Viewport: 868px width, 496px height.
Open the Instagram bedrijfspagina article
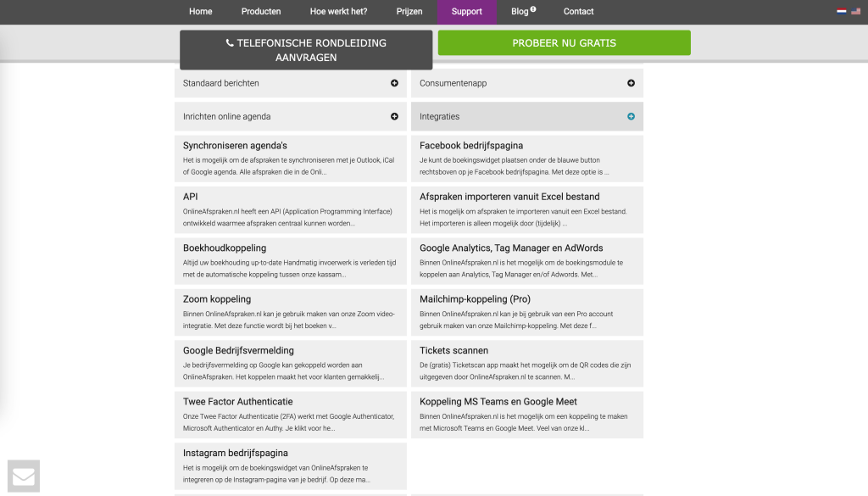[235, 453]
